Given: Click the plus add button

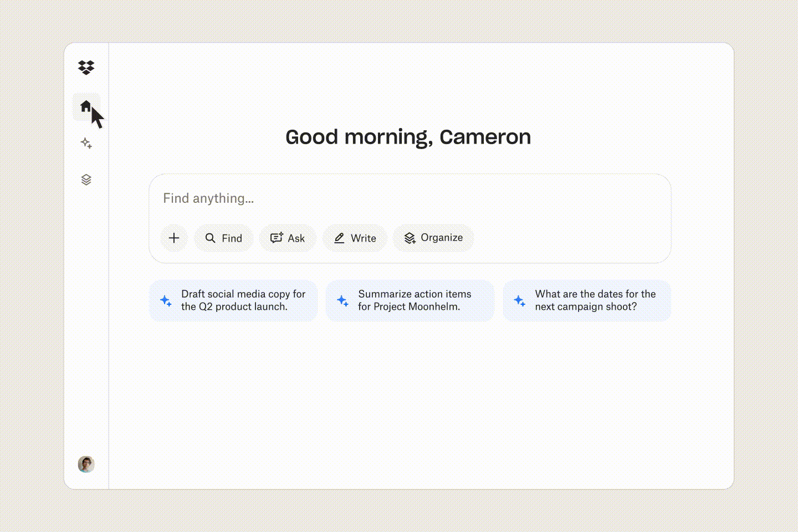Looking at the screenshot, I should click(x=174, y=238).
